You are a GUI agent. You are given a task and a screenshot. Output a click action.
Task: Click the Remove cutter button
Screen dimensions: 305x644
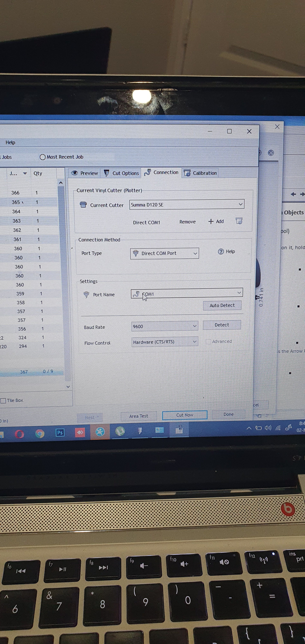coord(187,222)
